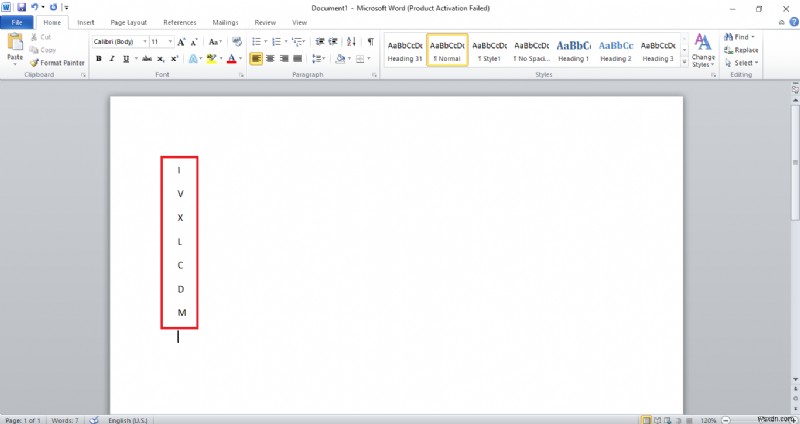Switch to Full Screen Reading view
The height and width of the screenshot is (424, 800).
[x=657, y=420]
